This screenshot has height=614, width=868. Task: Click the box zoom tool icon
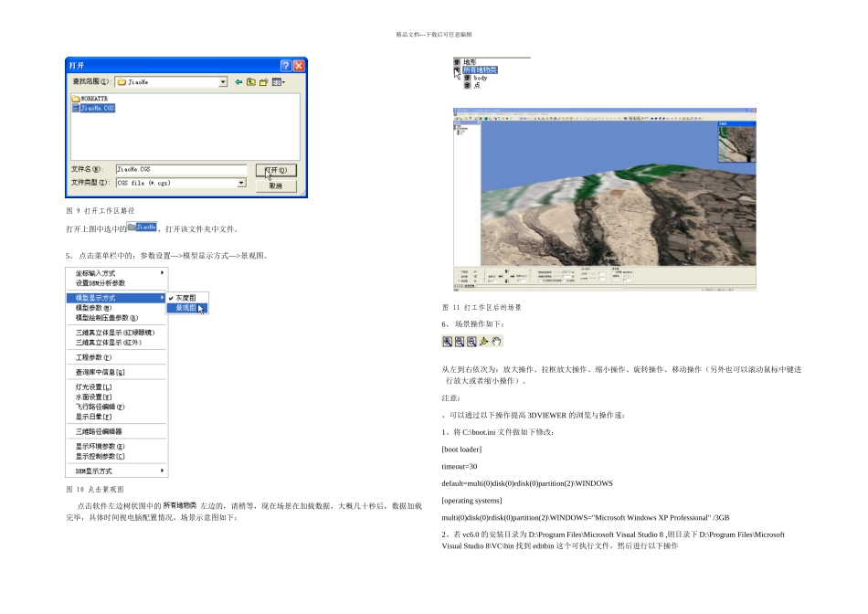click(x=460, y=342)
